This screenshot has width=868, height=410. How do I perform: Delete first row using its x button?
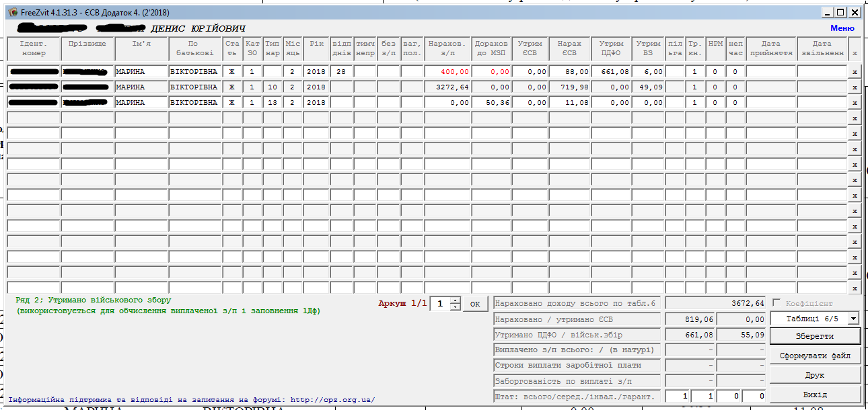coord(855,72)
